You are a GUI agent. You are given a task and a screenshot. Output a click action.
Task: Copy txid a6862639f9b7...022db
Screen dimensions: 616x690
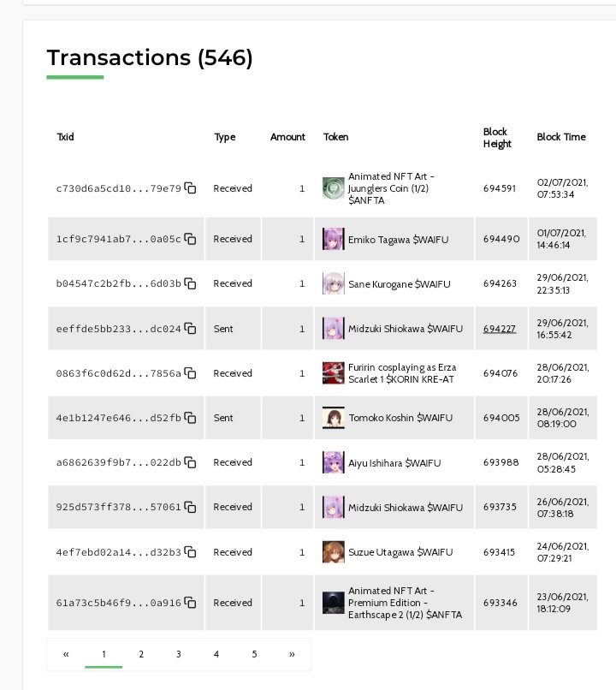[x=190, y=462]
